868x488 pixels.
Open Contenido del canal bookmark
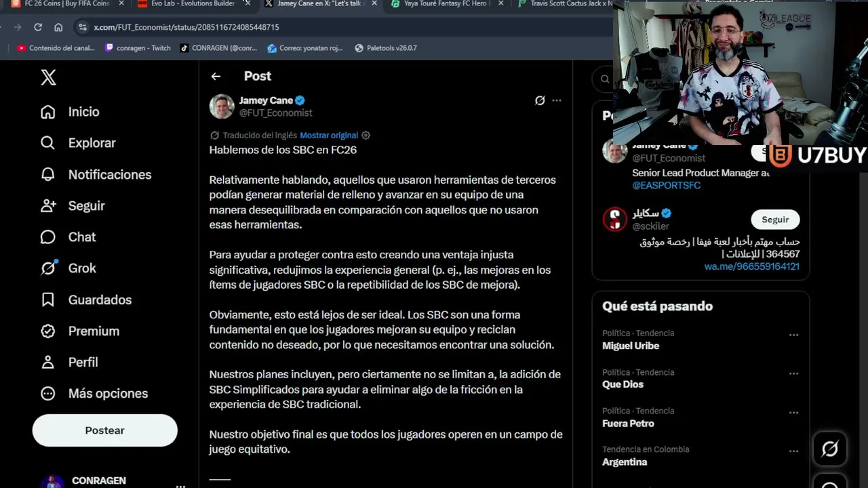pos(56,48)
